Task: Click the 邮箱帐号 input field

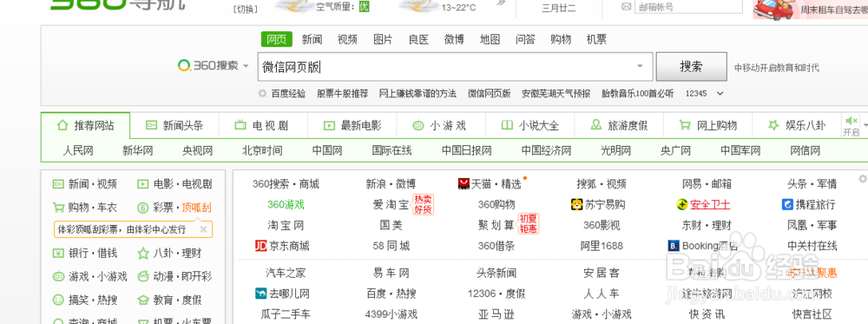Action: (x=688, y=7)
